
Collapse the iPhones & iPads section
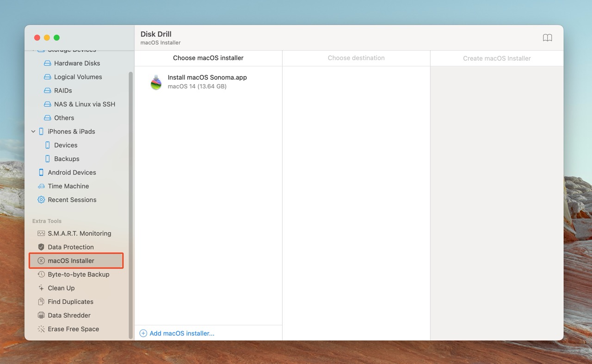click(33, 131)
